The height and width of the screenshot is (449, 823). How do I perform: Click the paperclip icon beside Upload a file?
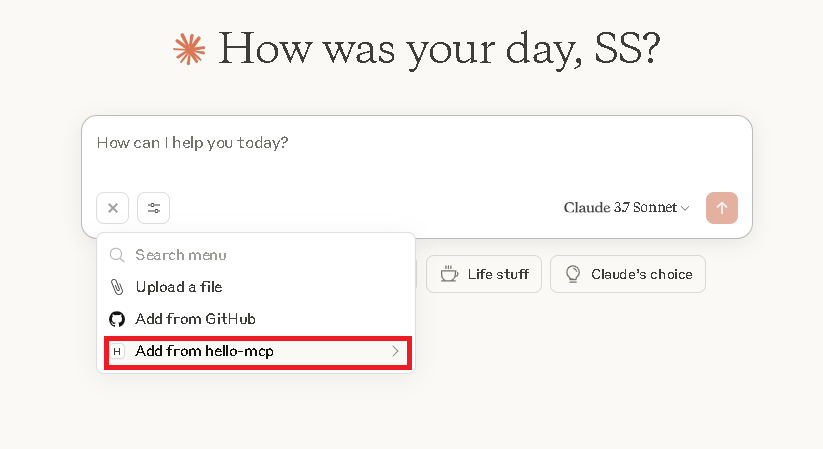coord(117,287)
